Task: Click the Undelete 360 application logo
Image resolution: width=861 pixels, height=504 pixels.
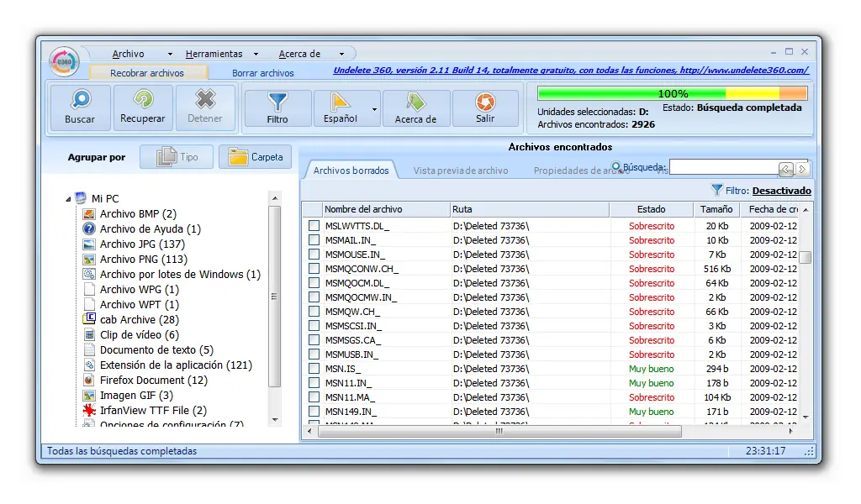Action: [64, 61]
